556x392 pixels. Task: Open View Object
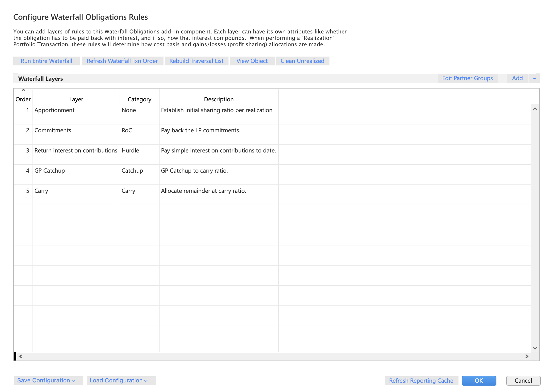pos(252,61)
